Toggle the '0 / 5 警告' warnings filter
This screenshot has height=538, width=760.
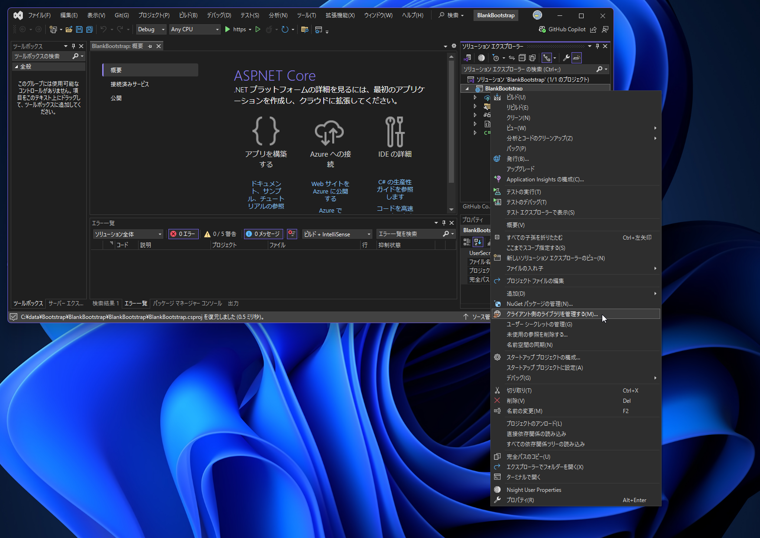click(x=221, y=234)
